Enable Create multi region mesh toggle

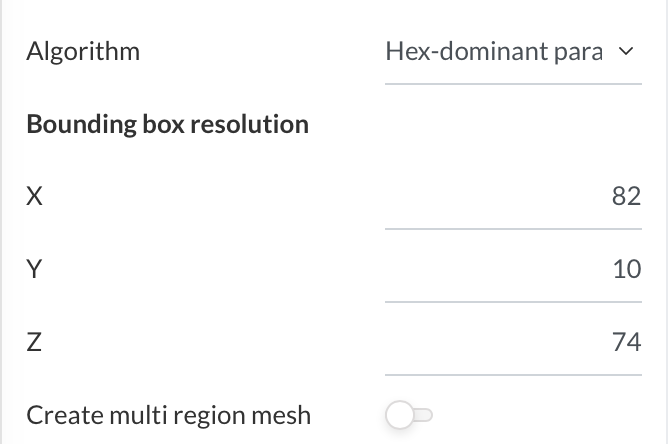coord(410,415)
